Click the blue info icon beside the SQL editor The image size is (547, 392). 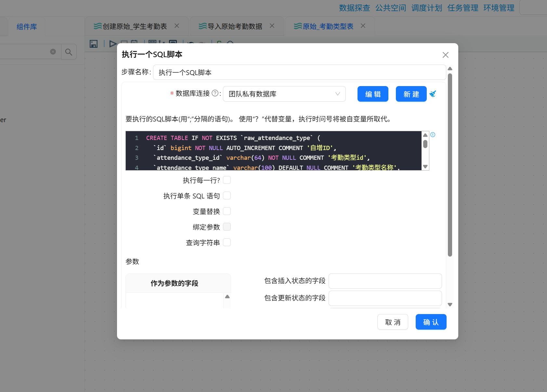coord(433,134)
